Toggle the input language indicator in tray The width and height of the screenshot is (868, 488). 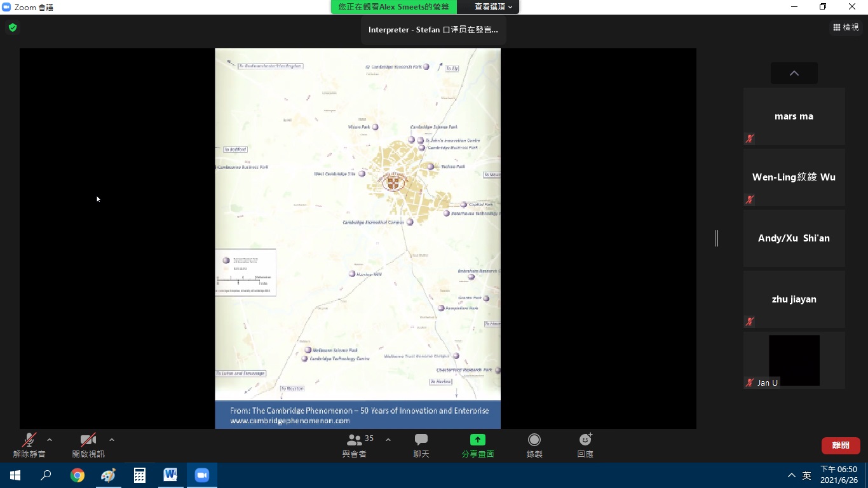[806, 475]
